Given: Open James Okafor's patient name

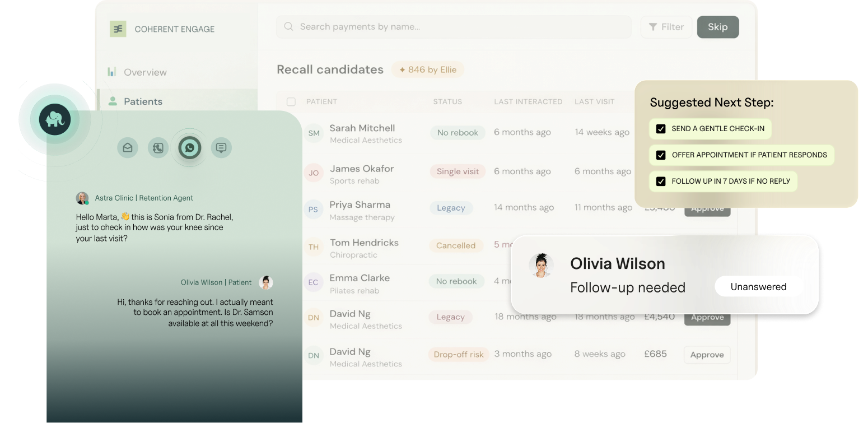Looking at the screenshot, I should [x=362, y=169].
